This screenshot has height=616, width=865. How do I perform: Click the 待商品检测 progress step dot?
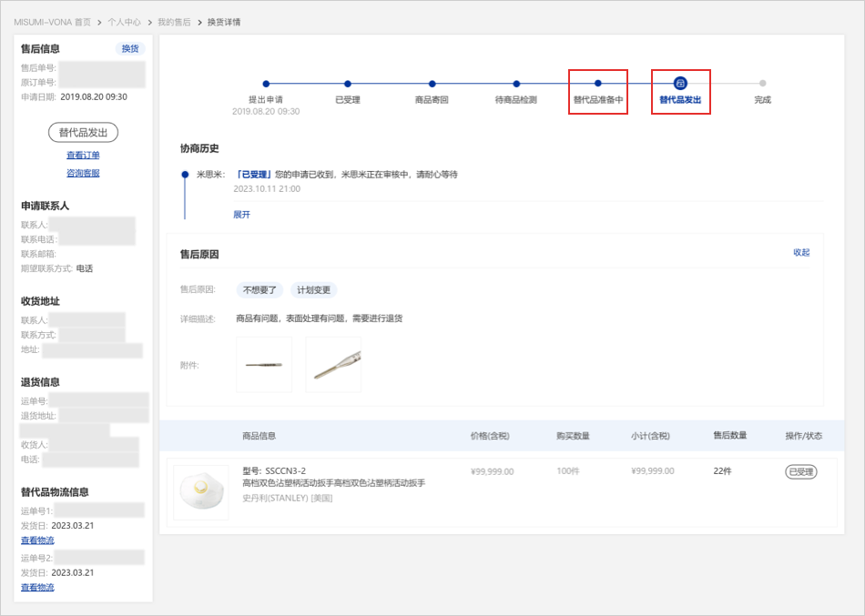click(516, 84)
